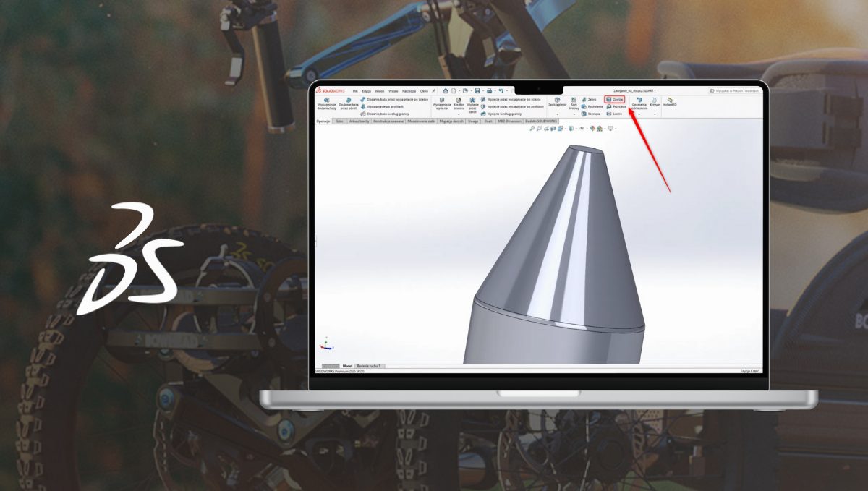Click the appearance color sphere in view toolbar
The image size is (868, 491).
coord(592,128)
